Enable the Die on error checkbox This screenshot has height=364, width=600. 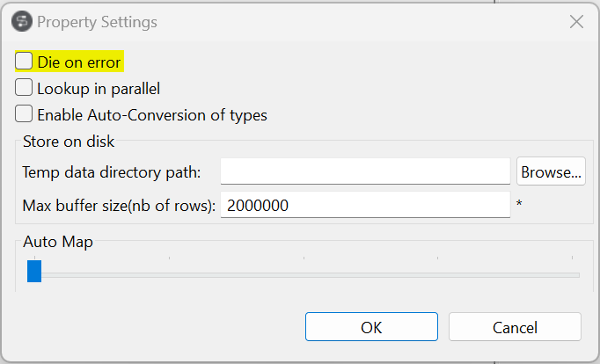[25, 62]
